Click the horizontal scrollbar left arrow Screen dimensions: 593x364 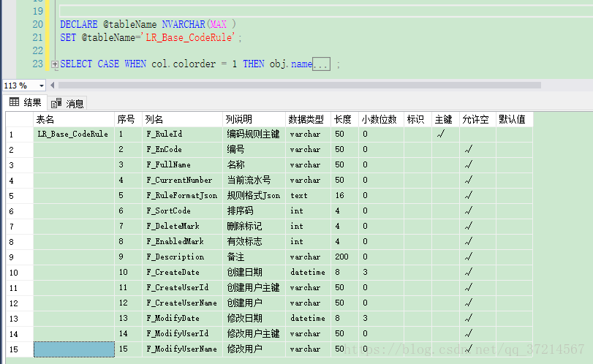click(x=52, y=85)
